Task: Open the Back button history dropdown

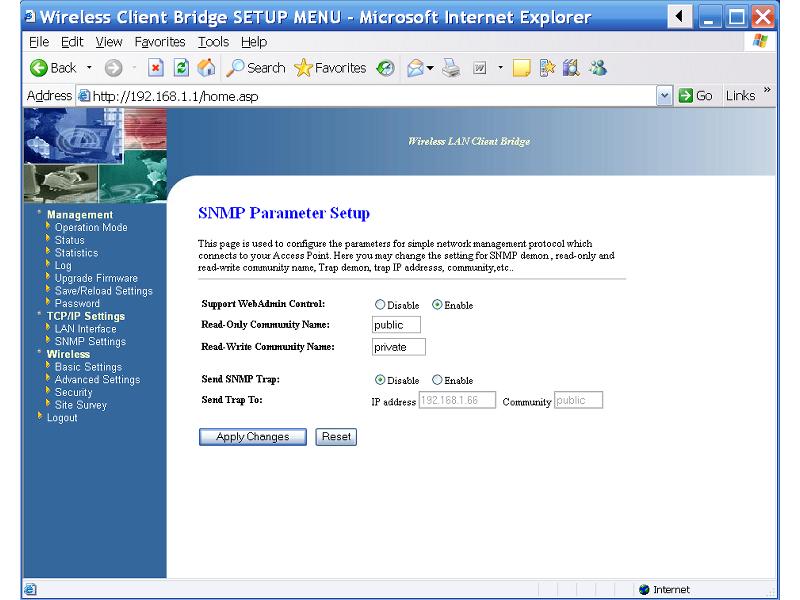Action: (89, 68)
